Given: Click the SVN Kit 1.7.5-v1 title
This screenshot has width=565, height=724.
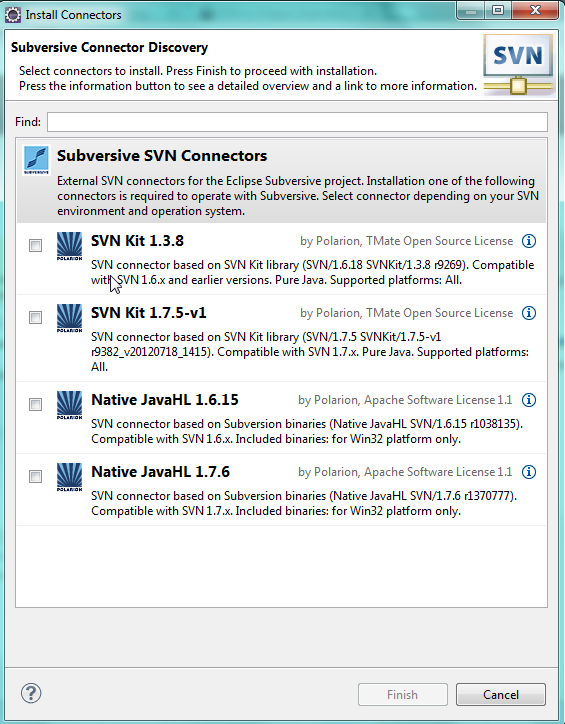Looking at the screenshot, I should (149, 313).
